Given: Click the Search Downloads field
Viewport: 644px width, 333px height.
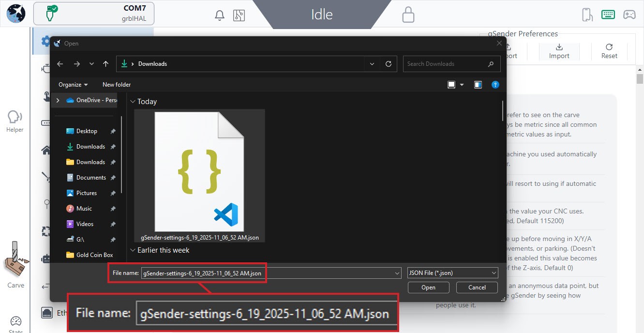Looking at the screenshot, I should pos(445,64).
